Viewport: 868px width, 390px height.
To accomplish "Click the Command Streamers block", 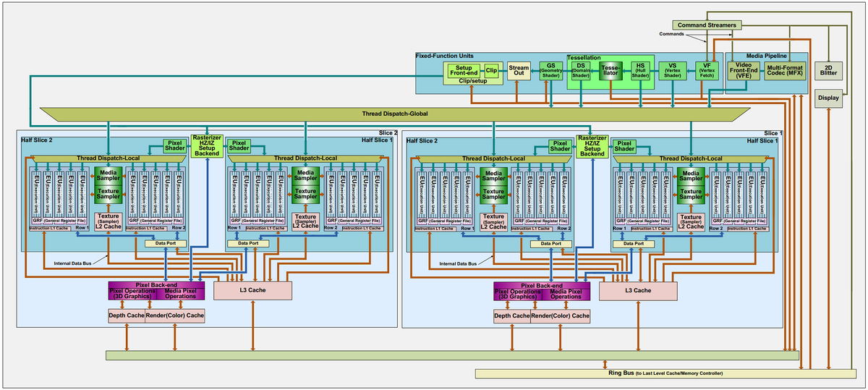I will tap(705, 25).
